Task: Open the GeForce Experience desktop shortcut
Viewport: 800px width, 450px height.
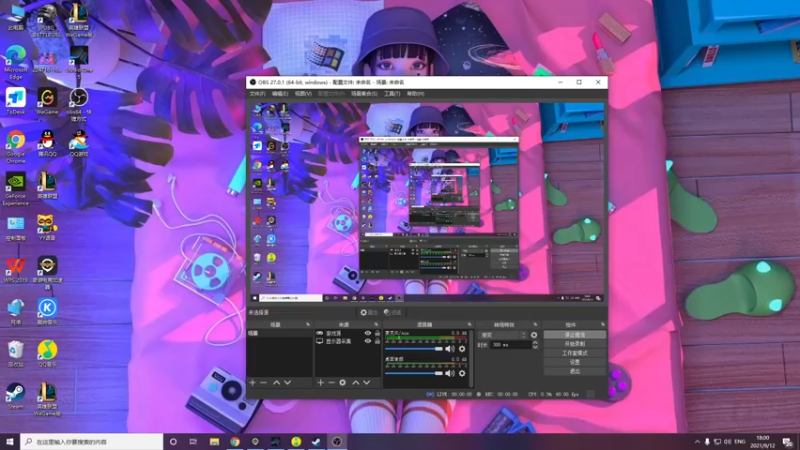Action: [x=16, y=189]
